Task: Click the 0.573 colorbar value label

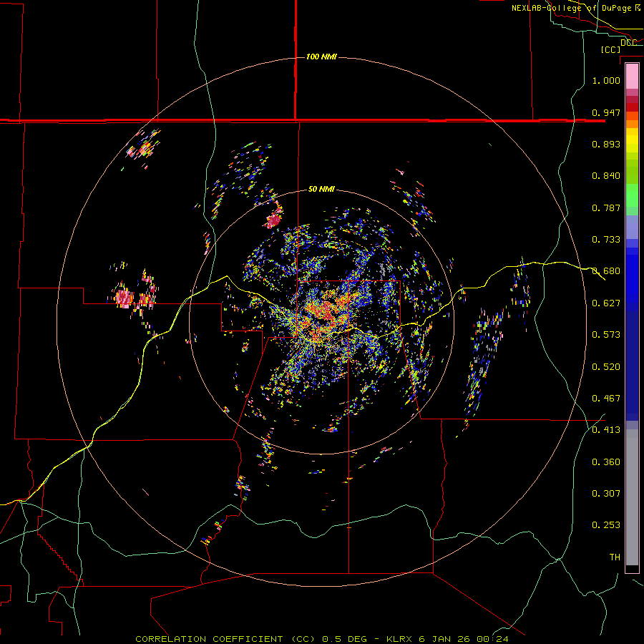Action: click(606, 335)
